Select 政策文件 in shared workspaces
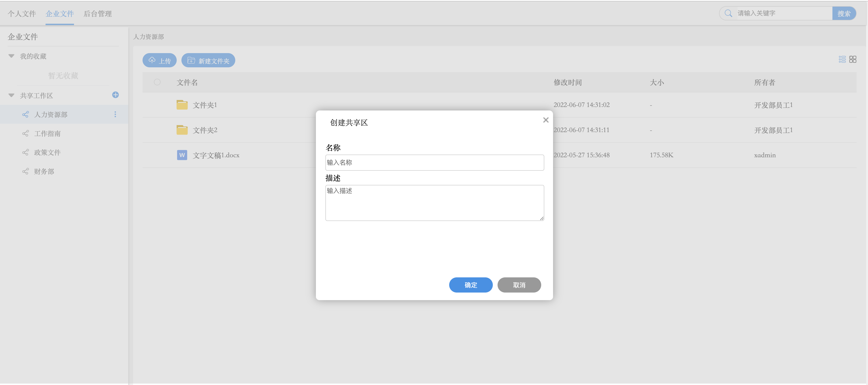The height and width of the screenshot is (385, 868). (x=47, y=153)
